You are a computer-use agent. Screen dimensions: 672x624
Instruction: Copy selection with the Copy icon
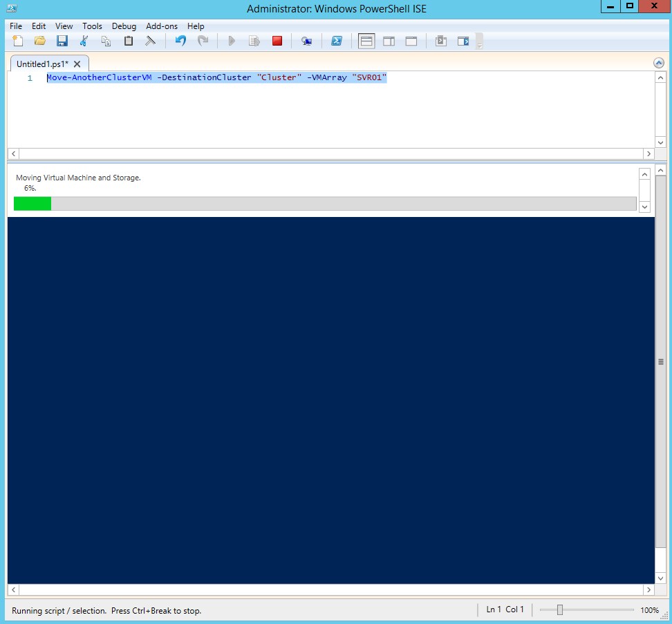[106, 41]
